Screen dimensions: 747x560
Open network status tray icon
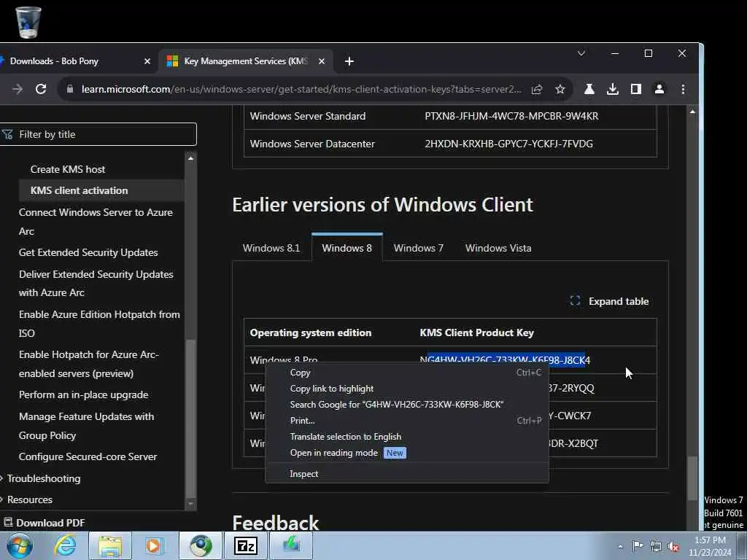656,546
